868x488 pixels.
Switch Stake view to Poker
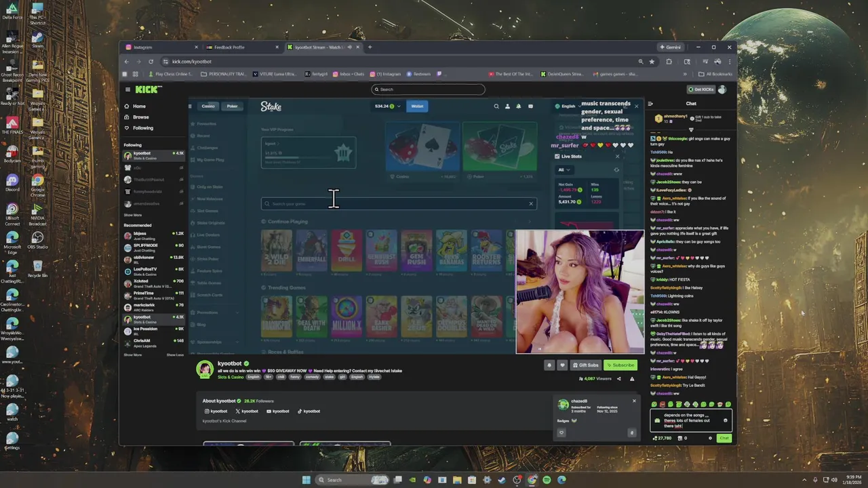[x=232, y=106]
